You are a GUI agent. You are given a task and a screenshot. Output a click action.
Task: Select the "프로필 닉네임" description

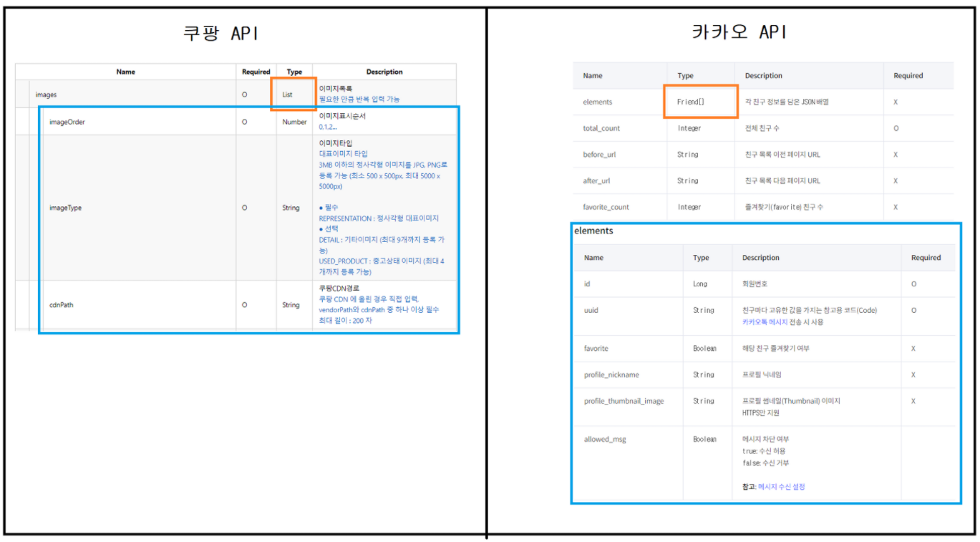tap(762, 375)
